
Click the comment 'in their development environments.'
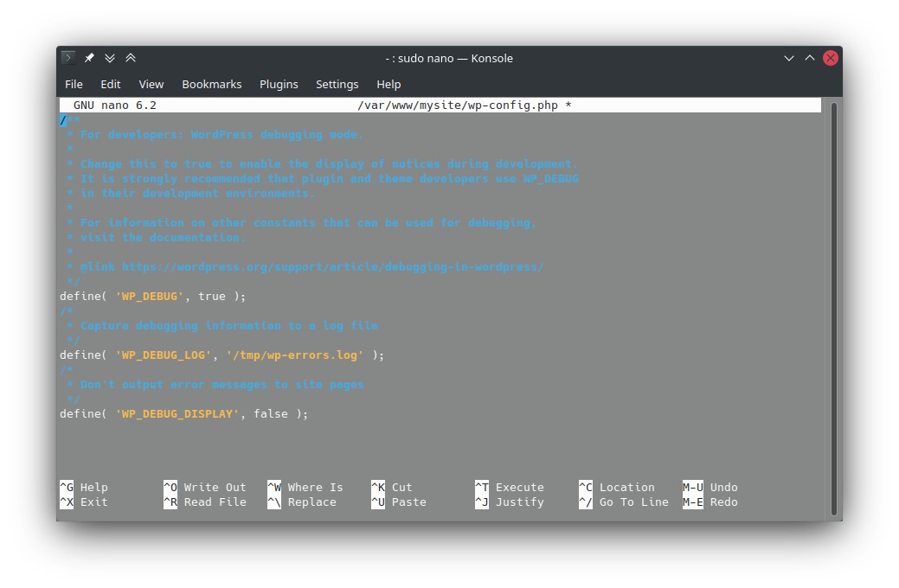198,193
